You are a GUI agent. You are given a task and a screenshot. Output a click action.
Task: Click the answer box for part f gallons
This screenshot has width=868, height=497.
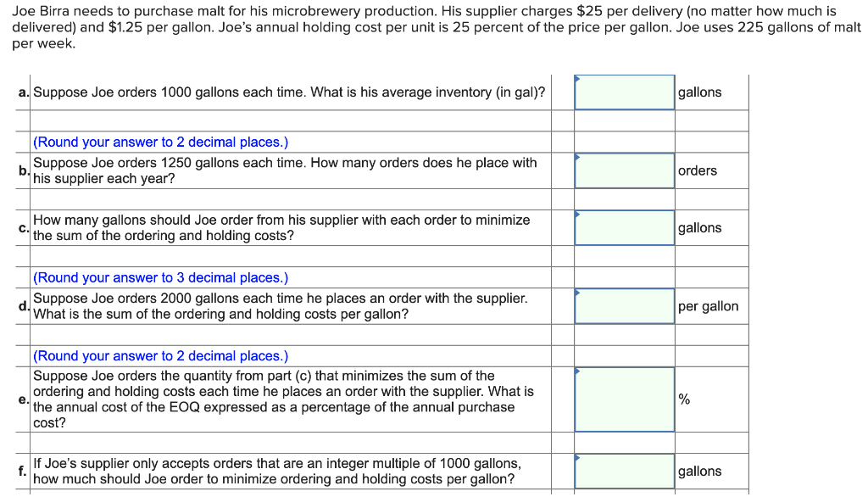(x=625, y=471)
